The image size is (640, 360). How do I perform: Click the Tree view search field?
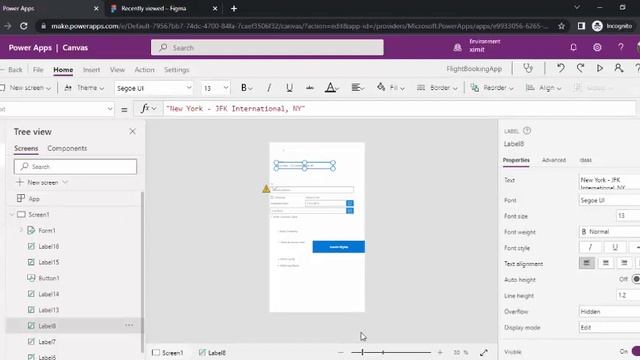(76, 167)
